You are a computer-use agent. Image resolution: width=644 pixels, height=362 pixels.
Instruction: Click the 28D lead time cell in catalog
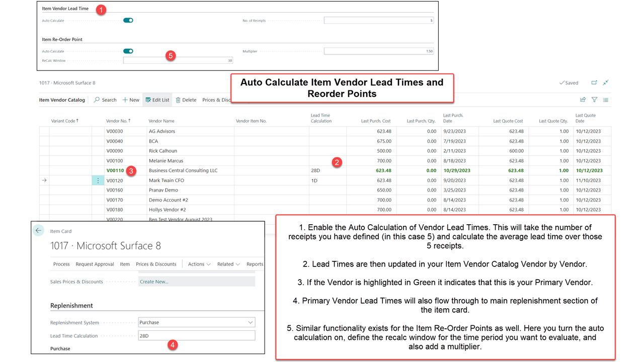coord(315,170)
